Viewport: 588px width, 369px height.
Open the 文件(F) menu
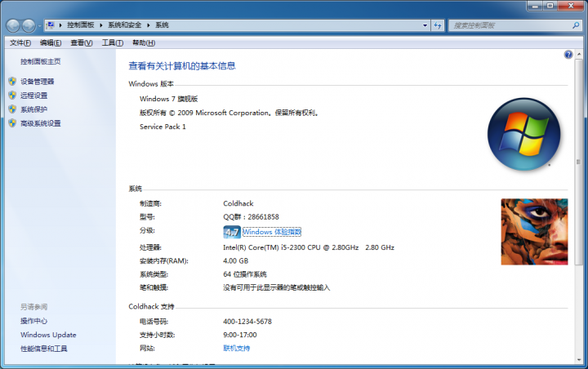click(20, 42)
